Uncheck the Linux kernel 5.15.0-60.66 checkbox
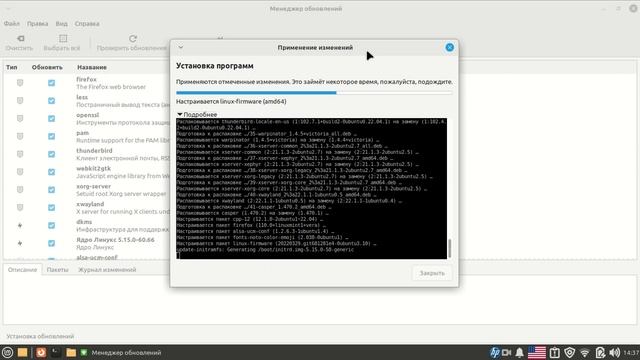 click(51, 243)
